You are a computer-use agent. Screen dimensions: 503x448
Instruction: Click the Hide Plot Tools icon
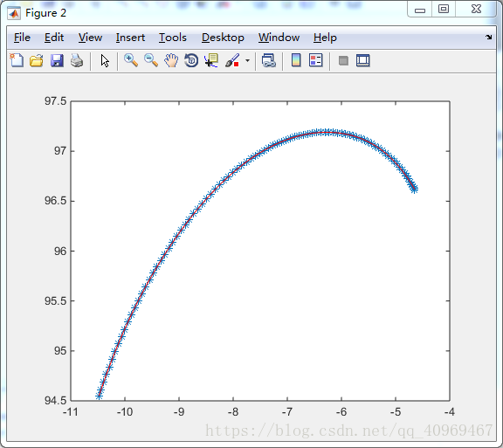(x=343, y=60)
